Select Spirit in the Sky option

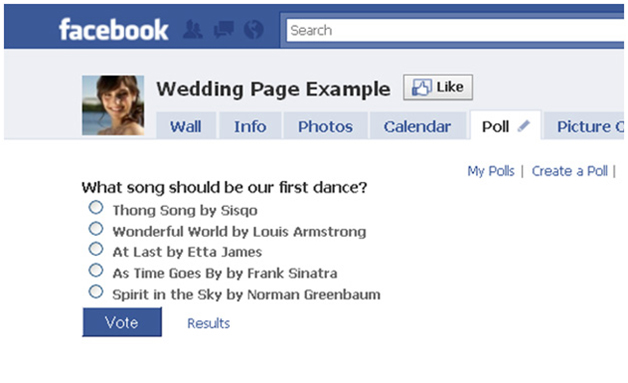[x=96, y=292]
